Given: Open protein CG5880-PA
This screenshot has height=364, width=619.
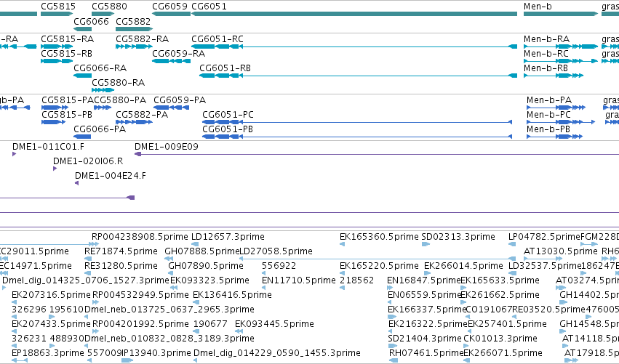Looking at the screenshot, I should [x=120, y=100].
